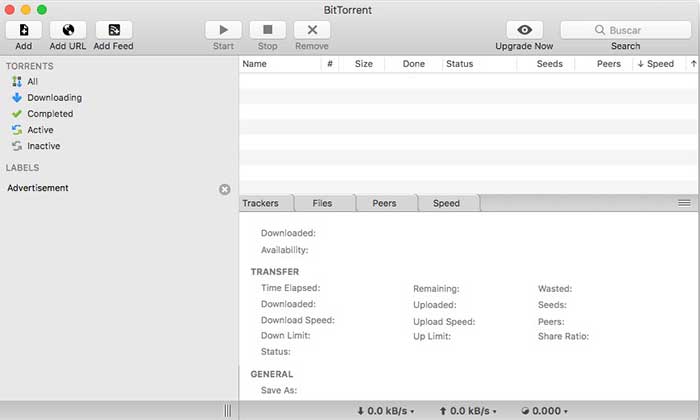Click the Stop square button
The height and width of the screenshot is (420, 700).
pyautogui.click(x=267, y=30)
